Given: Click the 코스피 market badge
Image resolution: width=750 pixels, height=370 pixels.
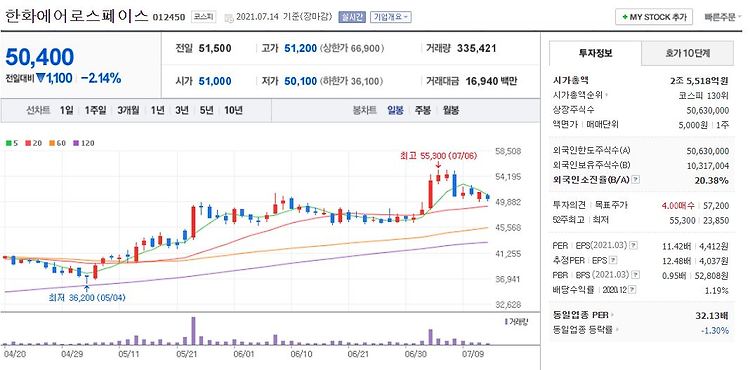Looking at the screenshot, I should 203,17.
